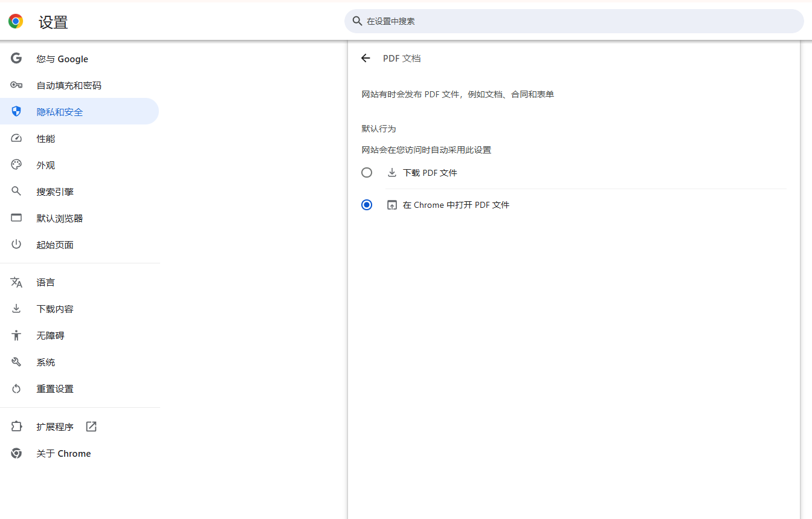Click the search icon in settings search bar

click(x=357, y=21)
